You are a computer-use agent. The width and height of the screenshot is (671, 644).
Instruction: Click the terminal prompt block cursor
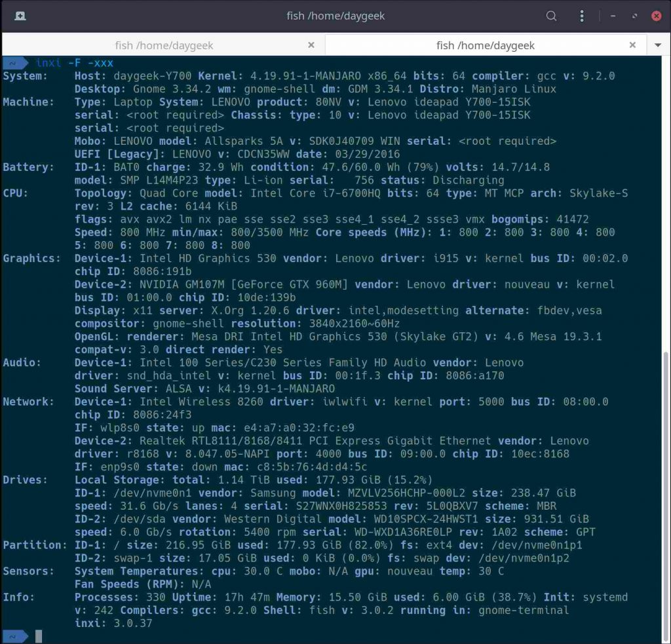pos(39,635)
